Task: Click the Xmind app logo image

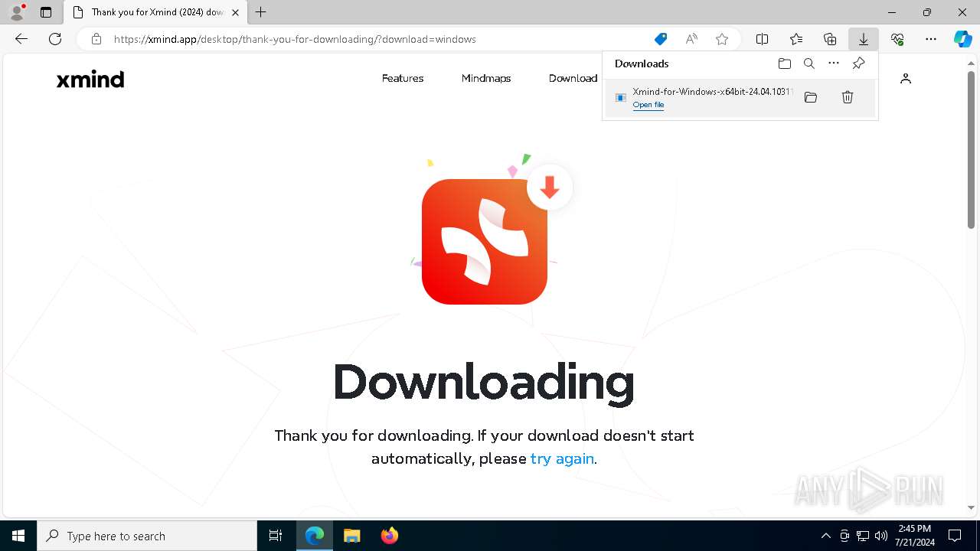Action: 485,241
